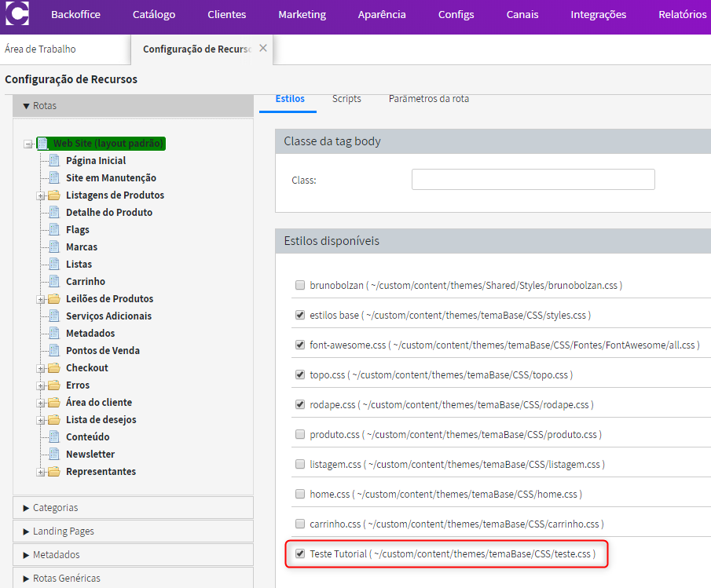Image resolution: width=711 pixels, height=588 pixels.
Task: Click the Flags page icon
Action: coord(54,230)
